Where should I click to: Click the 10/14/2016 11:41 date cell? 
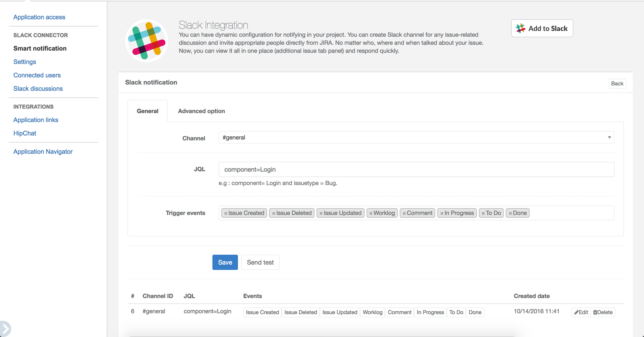[536, 312]
